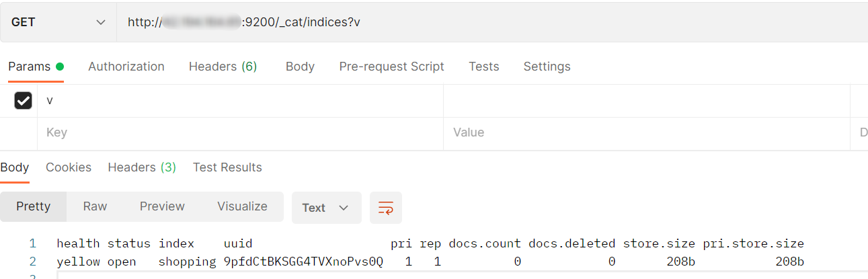
Task: Open the request Headers (6) tab
Action: tap(223, 67)
